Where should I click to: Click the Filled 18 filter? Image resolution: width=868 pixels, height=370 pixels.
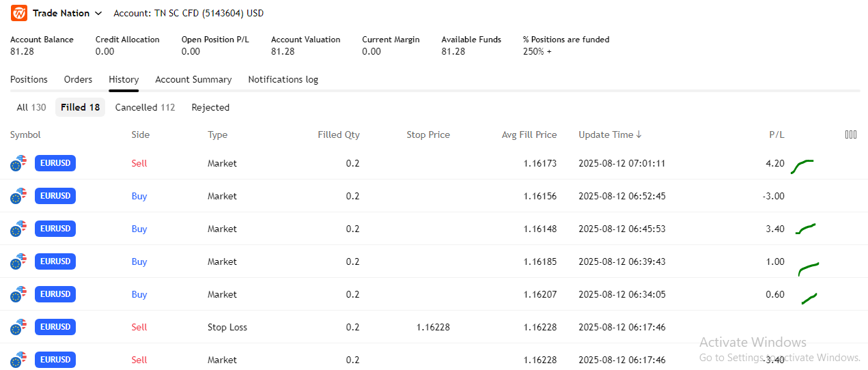pos(80,107)
